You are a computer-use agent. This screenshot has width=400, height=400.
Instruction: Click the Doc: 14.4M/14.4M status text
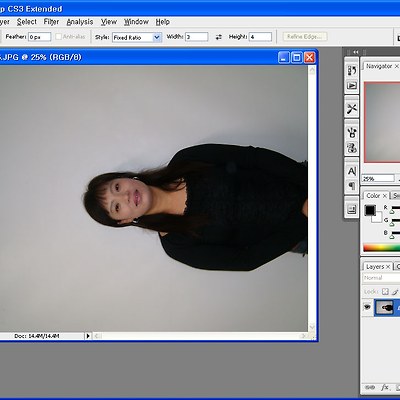tap(37, 336)
